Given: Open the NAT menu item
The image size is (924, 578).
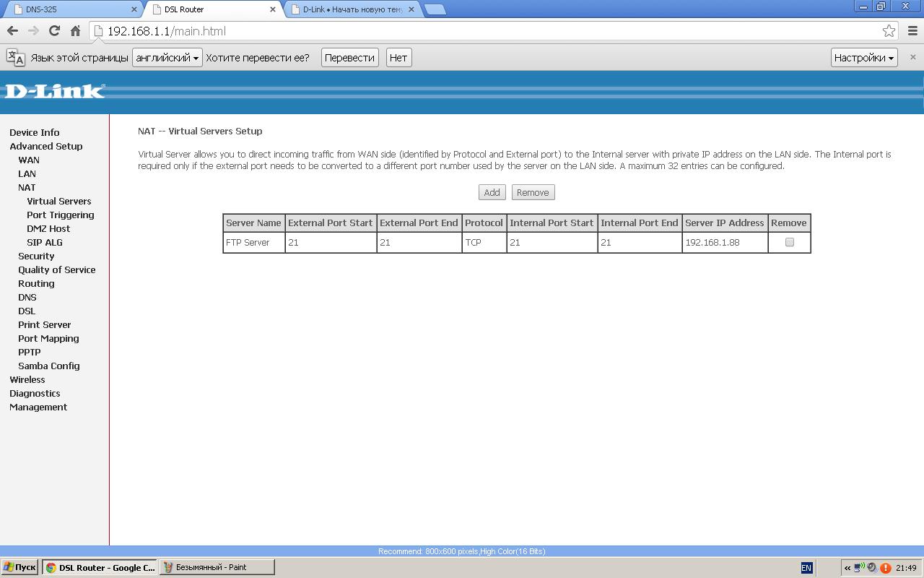Looking at the screenshot, I should click(x=27, y=187).
